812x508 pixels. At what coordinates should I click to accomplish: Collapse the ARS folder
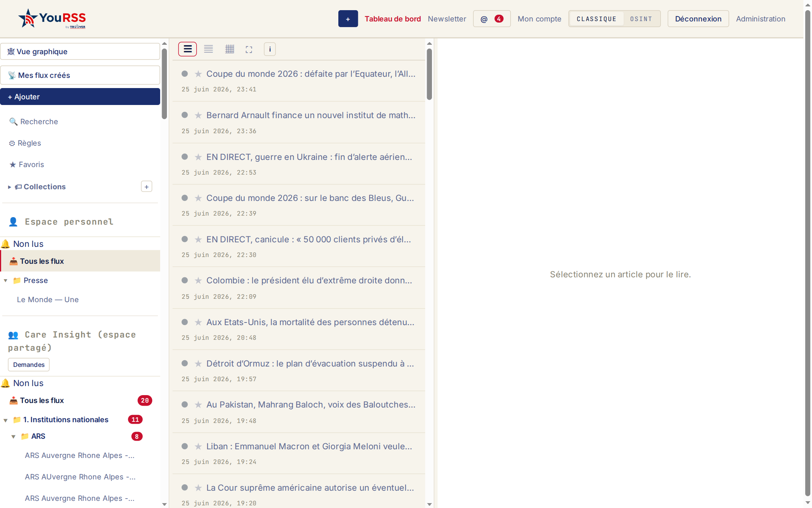point(14,437)
